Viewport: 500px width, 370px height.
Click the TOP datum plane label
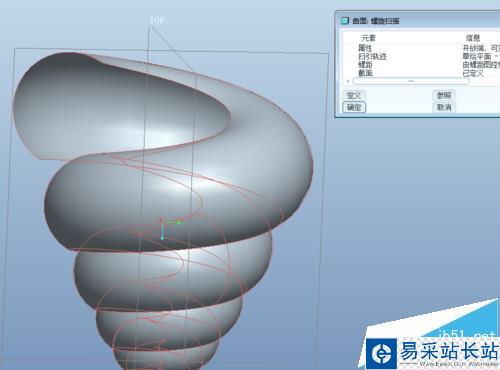[x=156, y=21]
